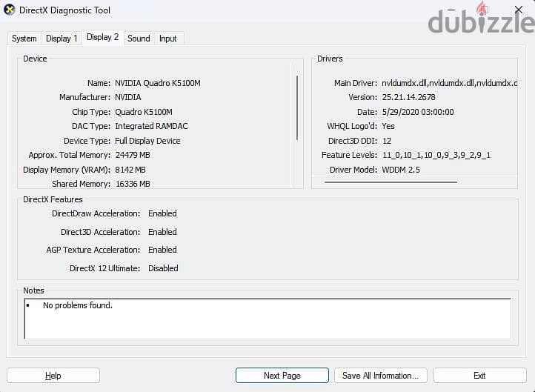Image resolution: width=535 pixels, height=392 pixels.
Task: Click driver version 25.21.14.2678
Action: click(409, 97)
